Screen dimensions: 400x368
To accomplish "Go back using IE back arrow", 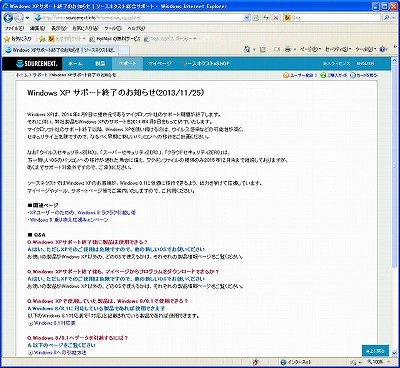I will pos(8,17).
